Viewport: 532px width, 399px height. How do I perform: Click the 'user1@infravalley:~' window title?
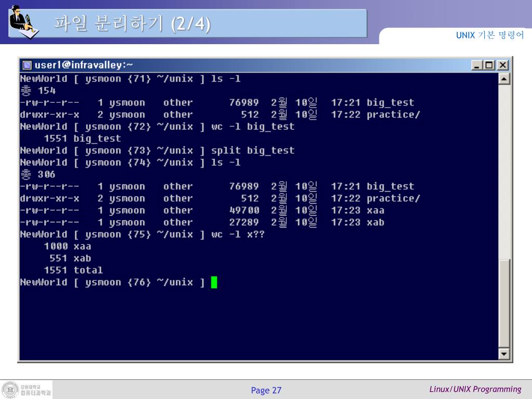[x=84, y=65]
